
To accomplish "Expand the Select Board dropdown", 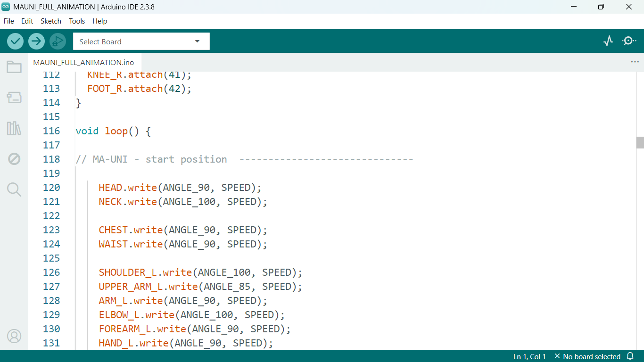I will pos(141,41).
